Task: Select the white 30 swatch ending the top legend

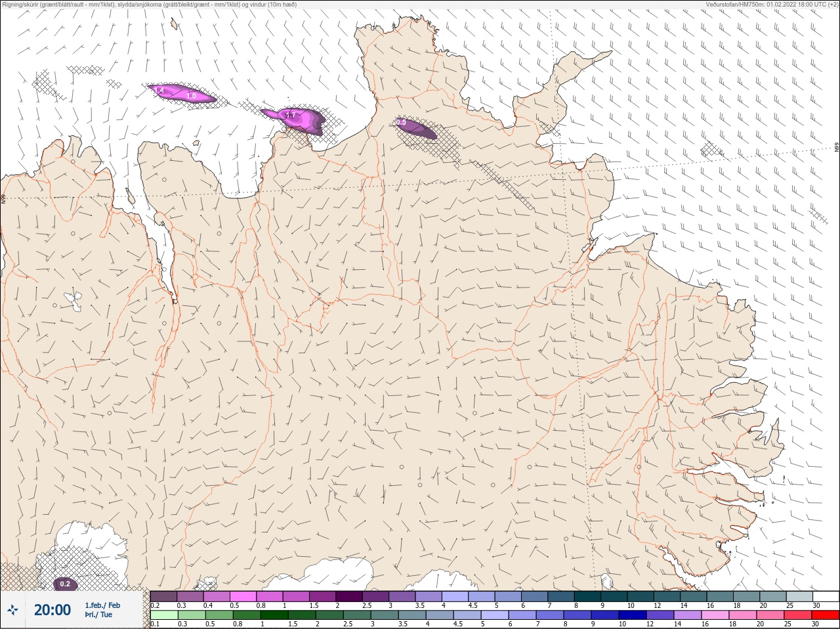Action: [826, 596]
